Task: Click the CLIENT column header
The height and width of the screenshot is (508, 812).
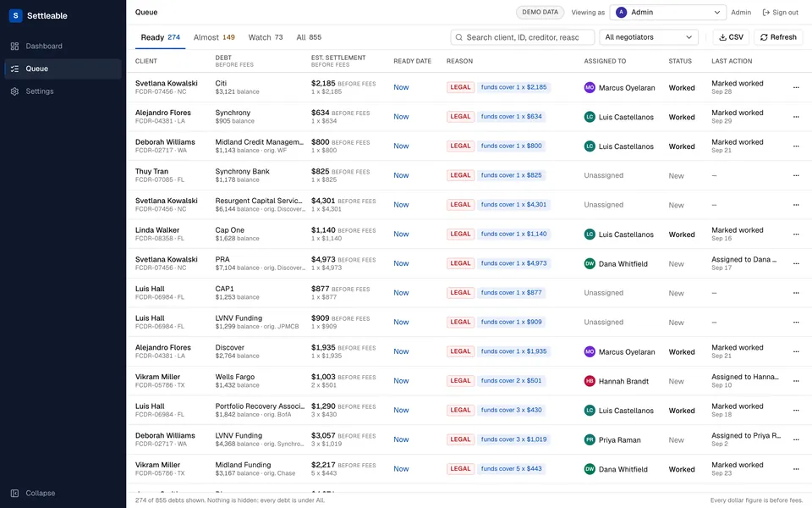Action: pyautogui.click(x=146, y=61)
